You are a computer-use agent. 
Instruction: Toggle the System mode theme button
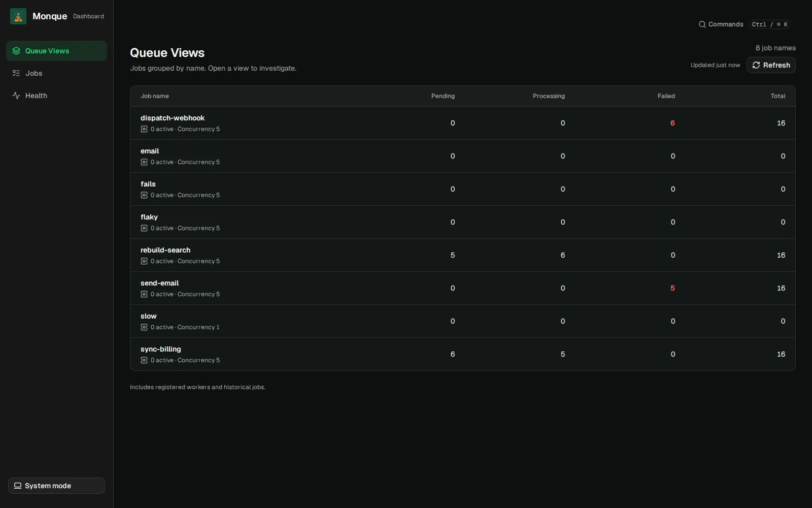56,486
